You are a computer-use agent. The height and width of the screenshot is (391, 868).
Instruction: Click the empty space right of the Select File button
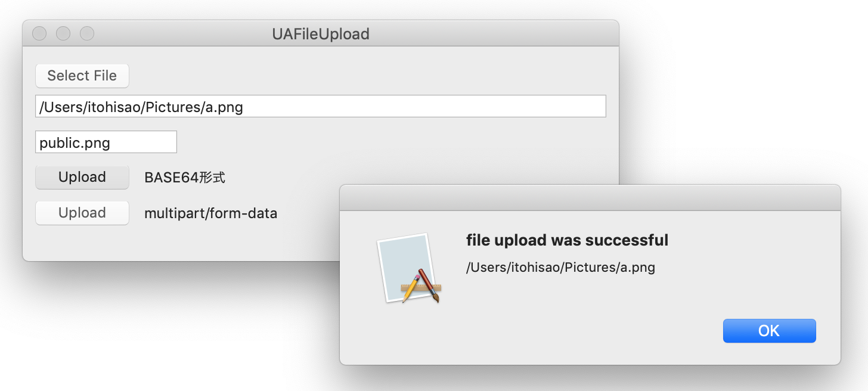pos(370,76)
